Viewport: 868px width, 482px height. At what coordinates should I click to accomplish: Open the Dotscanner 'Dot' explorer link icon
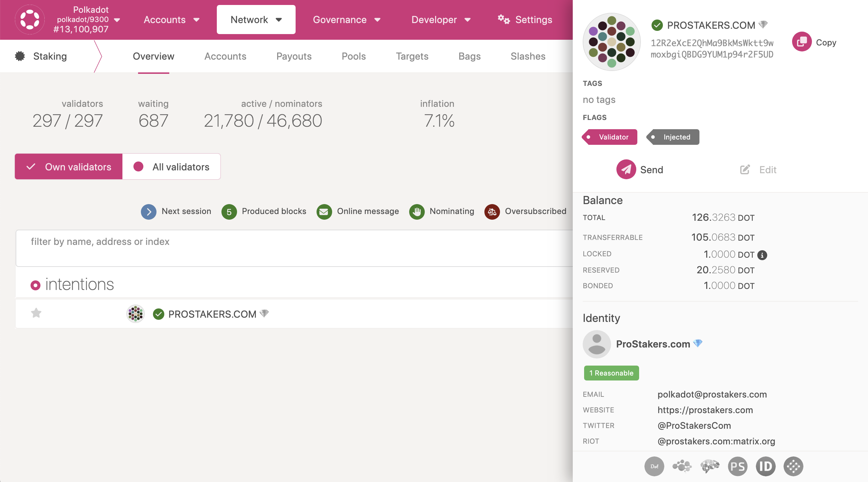[654, 466]
